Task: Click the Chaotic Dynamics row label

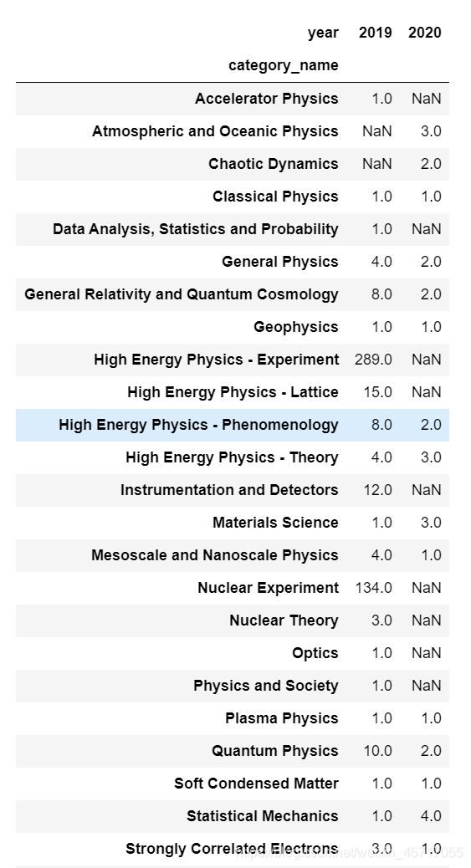Action: pyautogui.click(x=274, y=164)
